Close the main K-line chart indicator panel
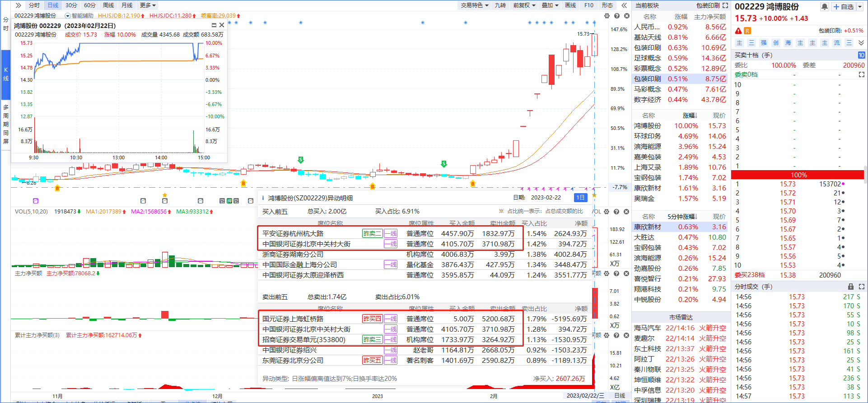Viewport: 868px width, 403px height. pyautogui.click(x=627, y=16)
